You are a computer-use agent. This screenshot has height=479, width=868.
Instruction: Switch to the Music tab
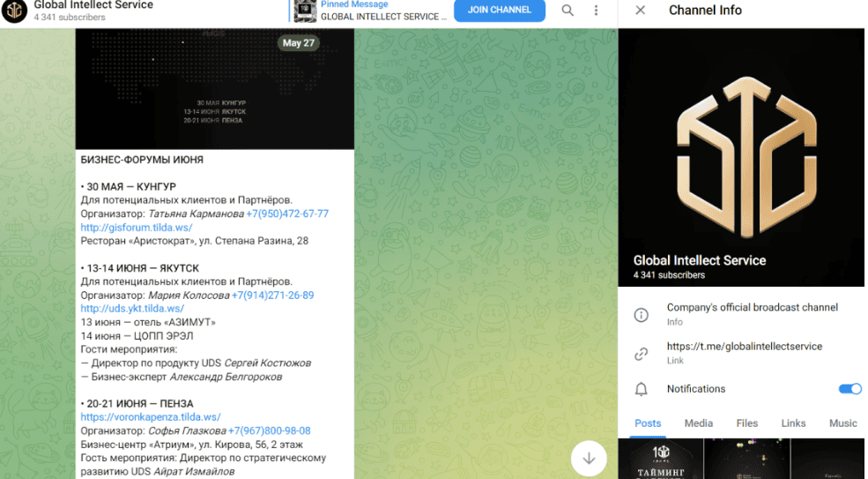pos(843,423)
